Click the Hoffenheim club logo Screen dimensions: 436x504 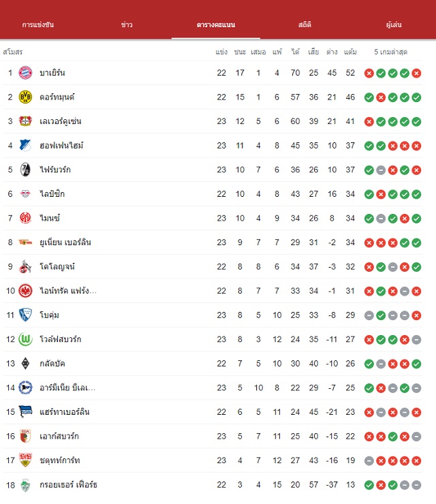[x=25, y=145]
